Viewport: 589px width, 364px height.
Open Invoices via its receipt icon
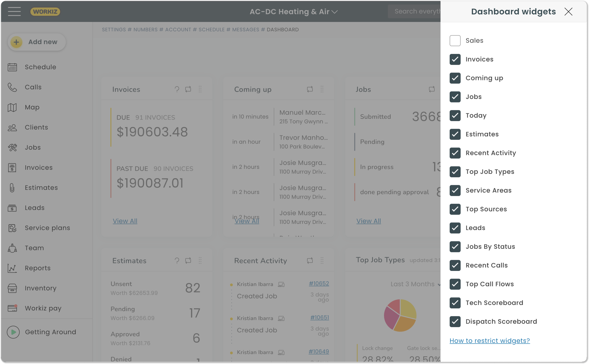click(12, 168)
